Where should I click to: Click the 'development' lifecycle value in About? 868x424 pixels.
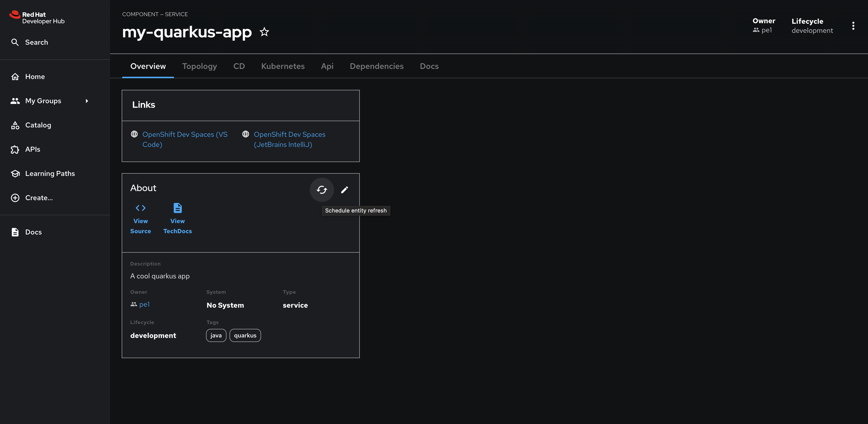coord(153,335)
